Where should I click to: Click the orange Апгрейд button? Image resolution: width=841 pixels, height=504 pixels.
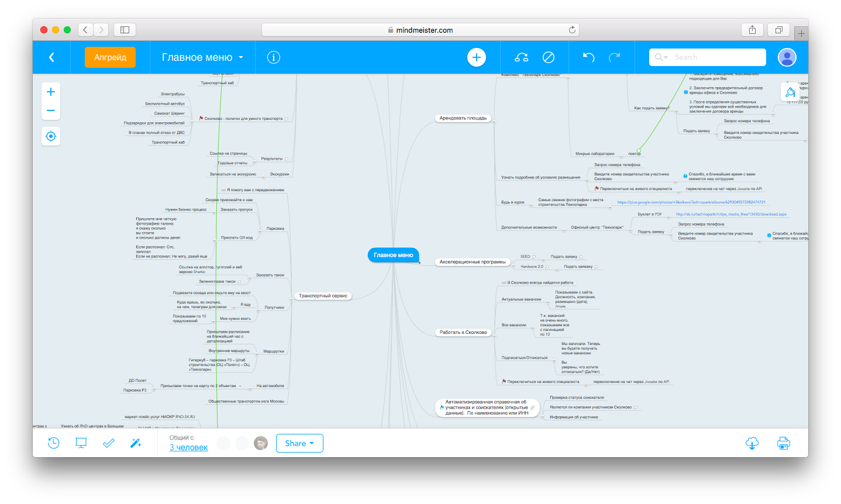[x=110, y=57]
